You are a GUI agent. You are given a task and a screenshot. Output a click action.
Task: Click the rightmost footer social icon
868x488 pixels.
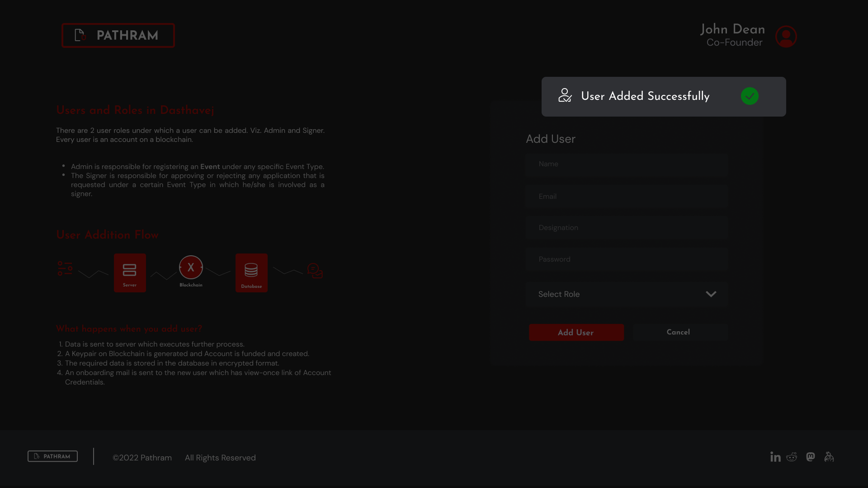[x=829, y=457]
